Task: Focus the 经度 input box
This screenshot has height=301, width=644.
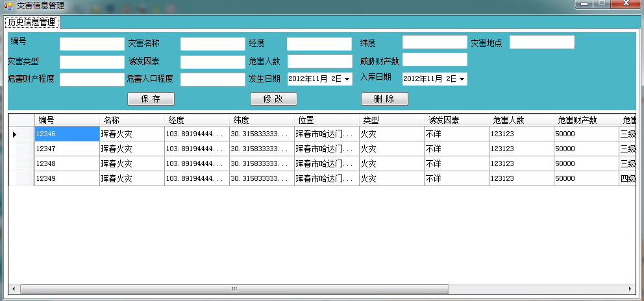Action: coord(319,44)
